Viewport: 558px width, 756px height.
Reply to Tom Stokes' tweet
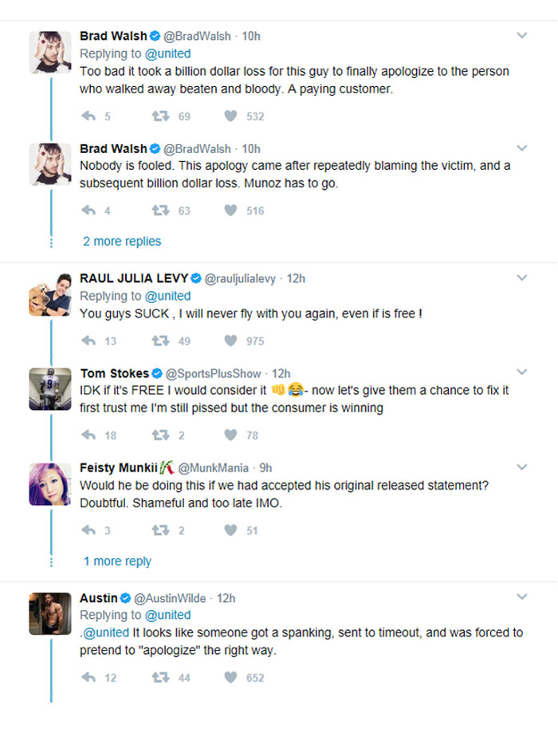pyautogui.click(x=89, y=435)
